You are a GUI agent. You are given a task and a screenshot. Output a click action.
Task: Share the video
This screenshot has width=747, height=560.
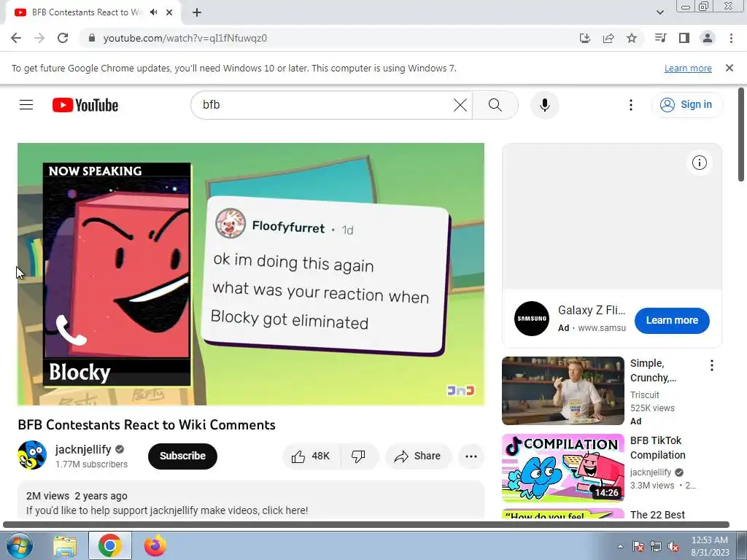pos(418,456)
